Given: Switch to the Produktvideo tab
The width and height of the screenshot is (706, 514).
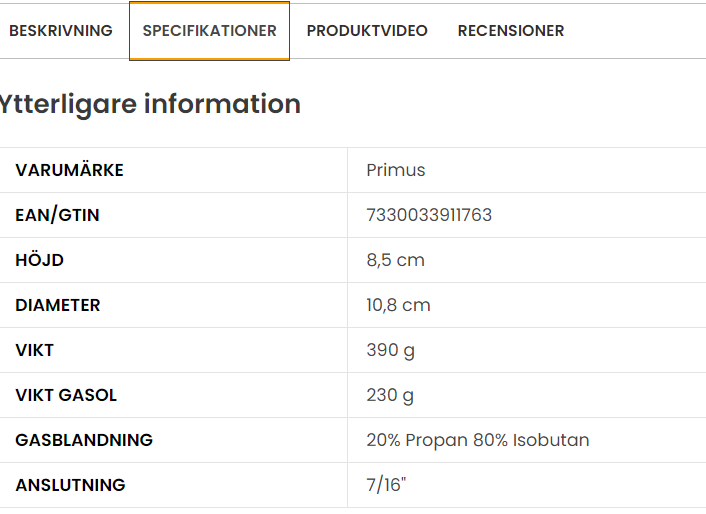Looking at the screenshot, I should [x=367, y=31].
